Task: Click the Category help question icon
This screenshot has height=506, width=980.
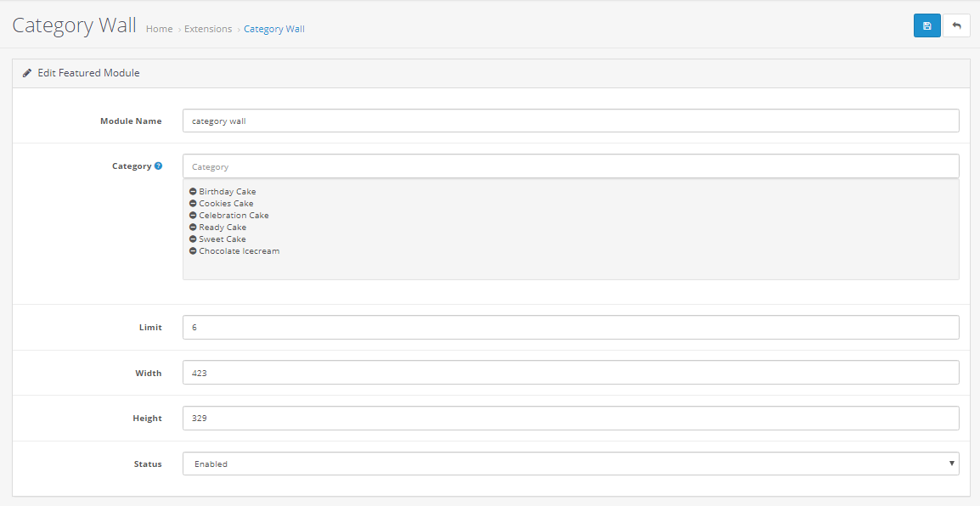Action: coord(158,166)
